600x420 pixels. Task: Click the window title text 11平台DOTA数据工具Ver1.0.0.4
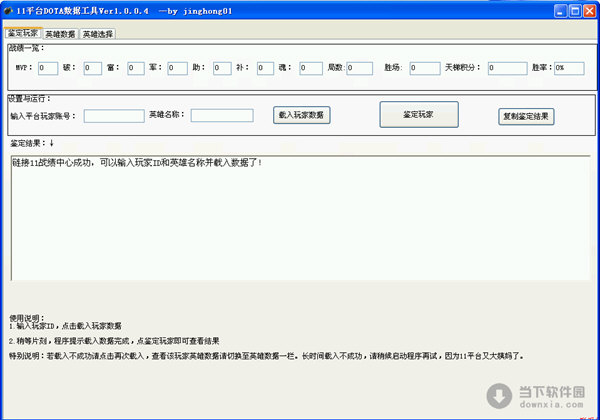pos(82,11)
